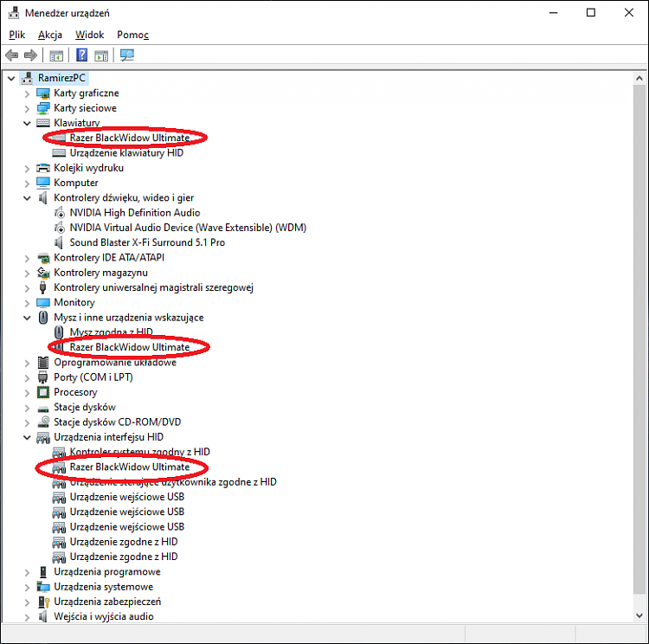Select Sound Blaster X-Fi Surround 5.1 Pro
This screenshot has height=644, width=649.
point(147,242)
